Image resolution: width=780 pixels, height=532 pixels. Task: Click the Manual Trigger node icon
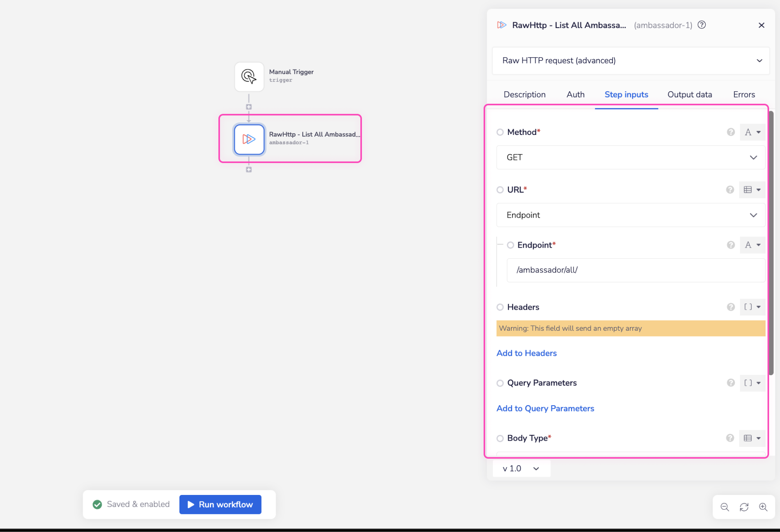point(249,77)
